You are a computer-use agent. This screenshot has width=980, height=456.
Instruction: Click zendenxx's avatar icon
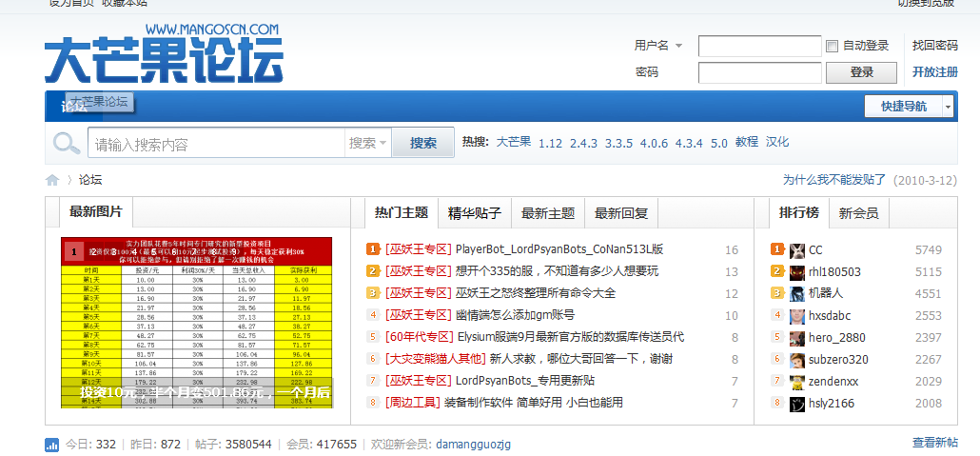[797, 381]
